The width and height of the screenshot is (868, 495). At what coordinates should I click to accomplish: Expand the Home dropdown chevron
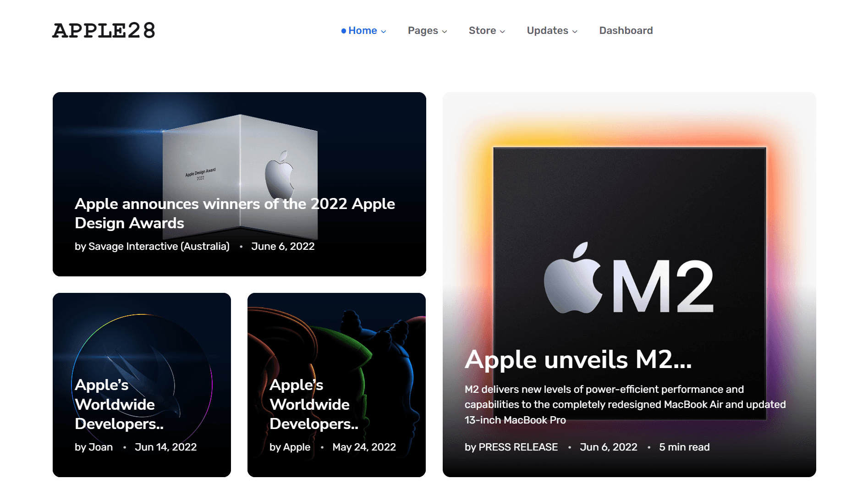coord(384,32)
